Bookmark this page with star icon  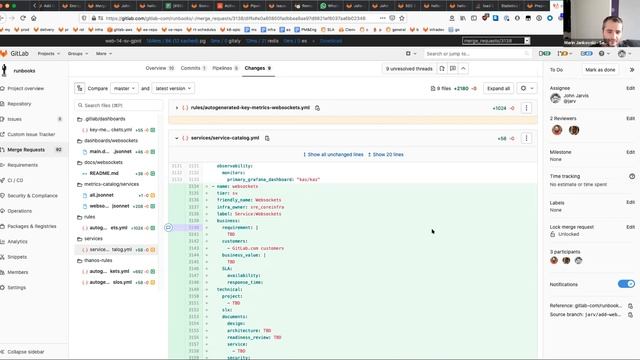402,18
